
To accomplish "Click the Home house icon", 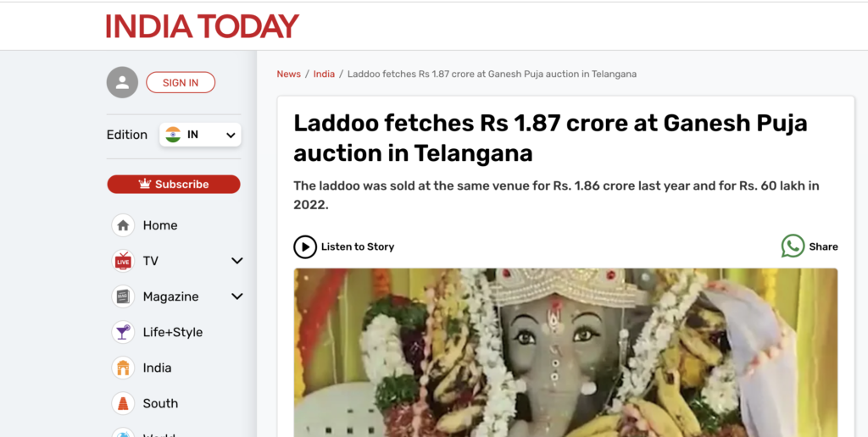I will pyautogui.click(x=123, y=225).
